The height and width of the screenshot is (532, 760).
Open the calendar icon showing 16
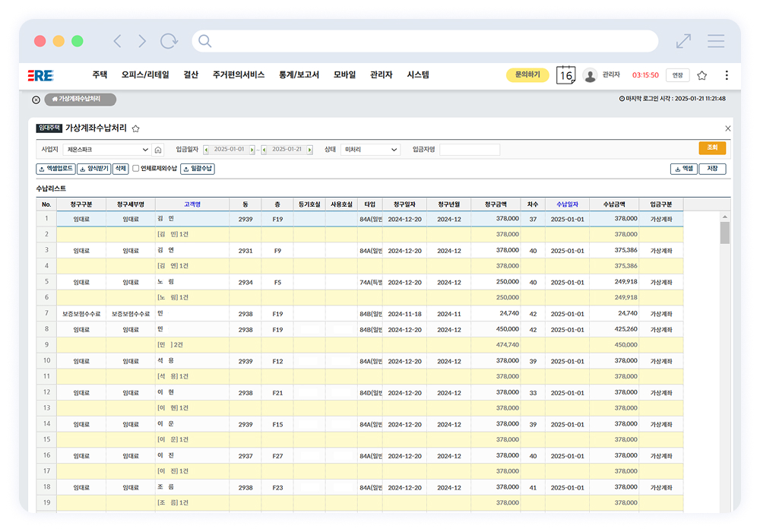565,75
